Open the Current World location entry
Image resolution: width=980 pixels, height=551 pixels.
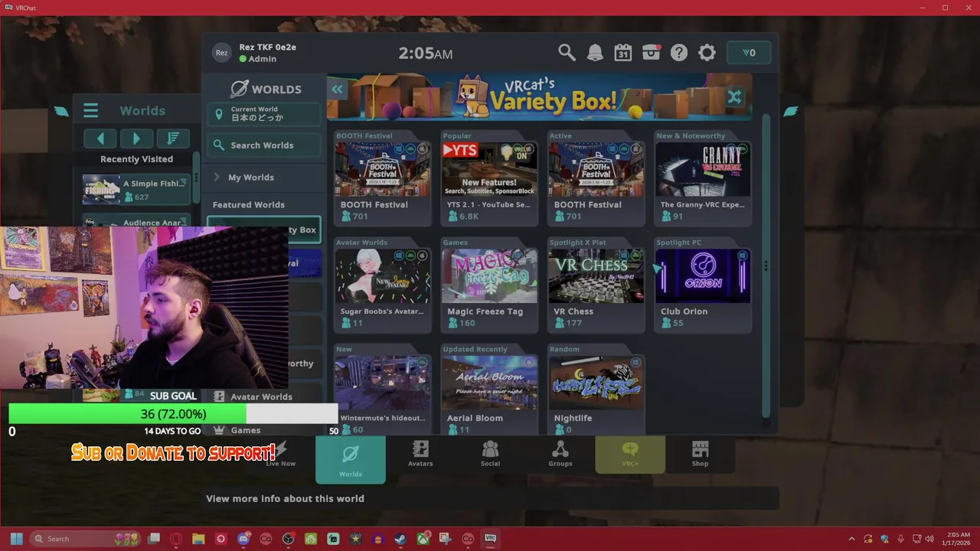(263, 113)
